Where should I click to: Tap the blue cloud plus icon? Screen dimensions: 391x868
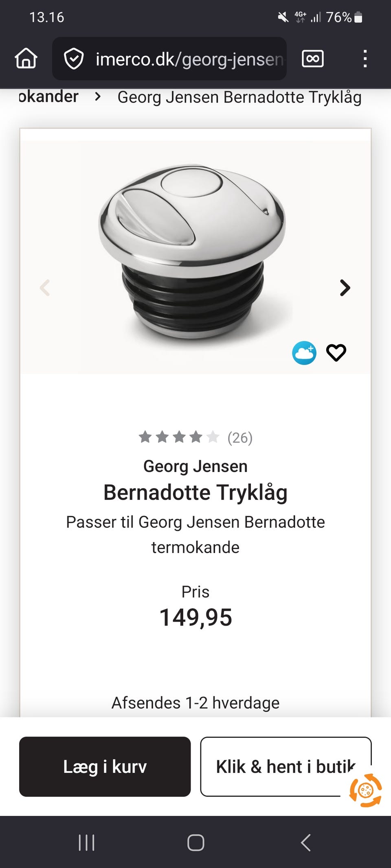click(304, 353)
